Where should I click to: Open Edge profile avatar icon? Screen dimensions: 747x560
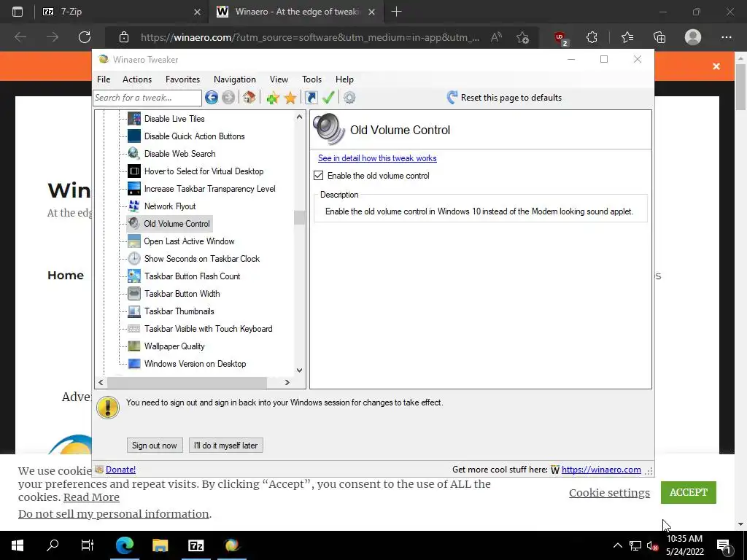click(x=693, y=37)
